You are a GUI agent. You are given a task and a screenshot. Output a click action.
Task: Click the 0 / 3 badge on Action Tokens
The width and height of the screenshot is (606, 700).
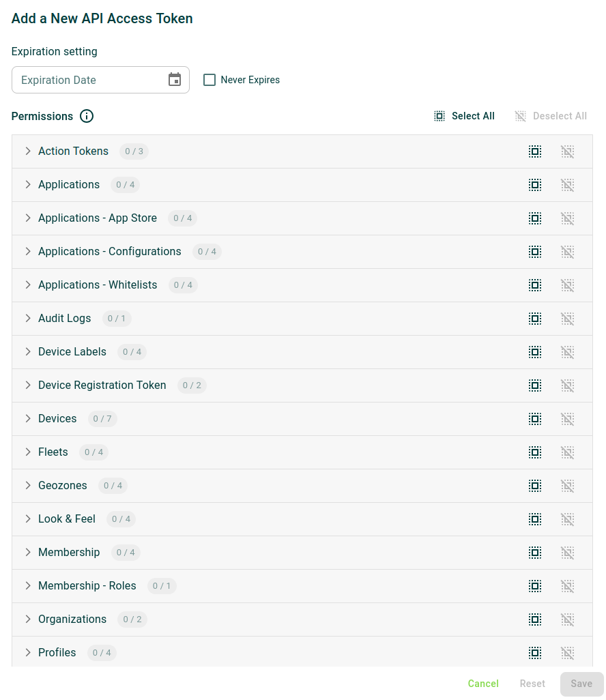[134, 151]
